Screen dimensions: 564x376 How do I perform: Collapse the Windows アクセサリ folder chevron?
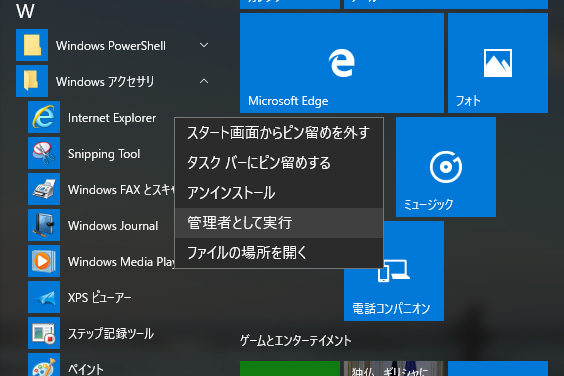click(x=204, y=81)
